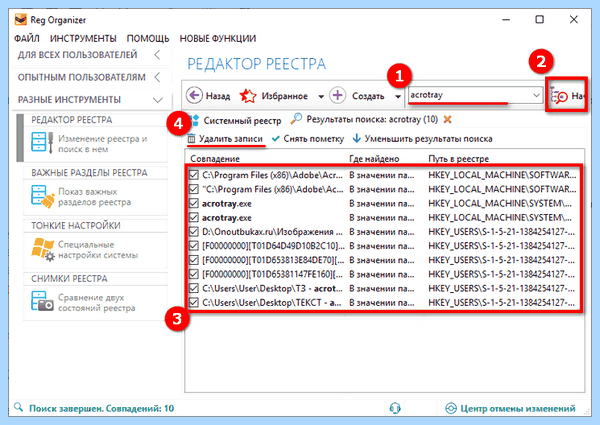Close the search results tab with orange X
600x425 pixels.
(447, 119)
